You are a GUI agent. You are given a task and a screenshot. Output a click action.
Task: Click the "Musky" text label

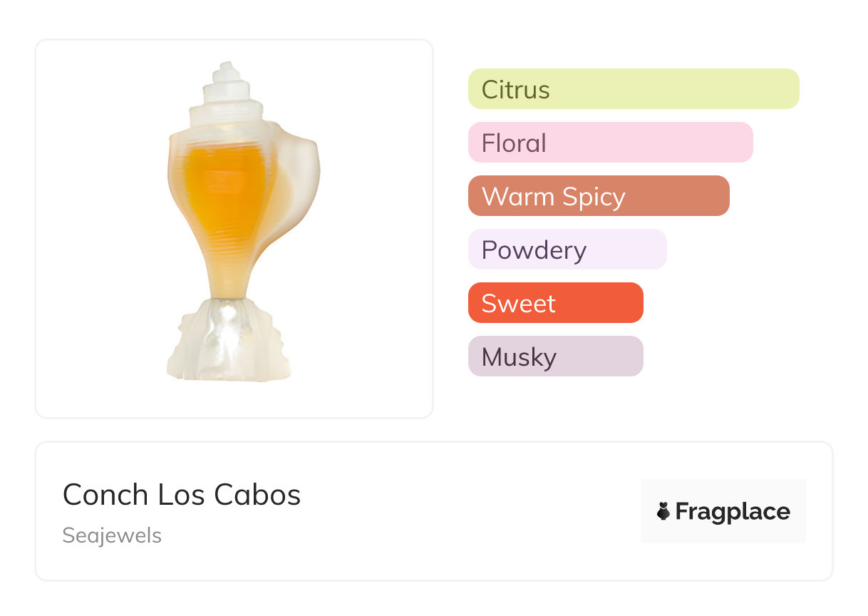pos(518,357)
